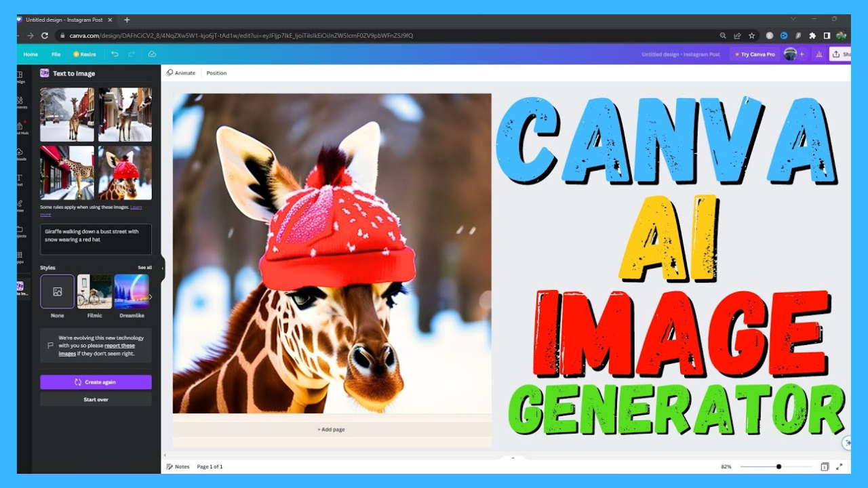The height and width of the screenshot is (488, 868).
Task: Open the Design tab in Canva sidebar
Action: [20, 77]
